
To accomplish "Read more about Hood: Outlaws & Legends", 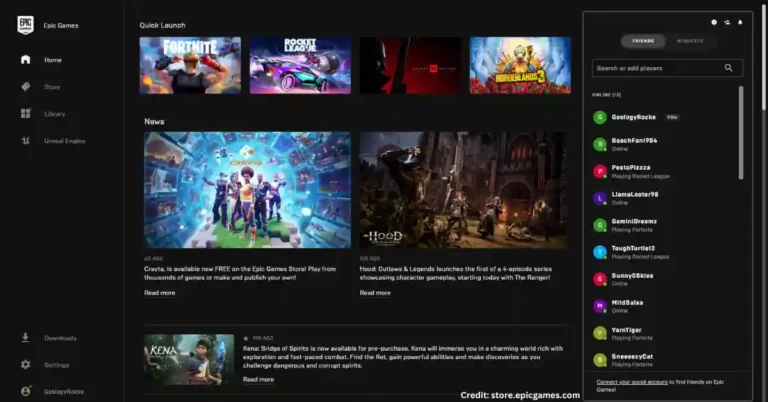I will click(x=375, y=293).
